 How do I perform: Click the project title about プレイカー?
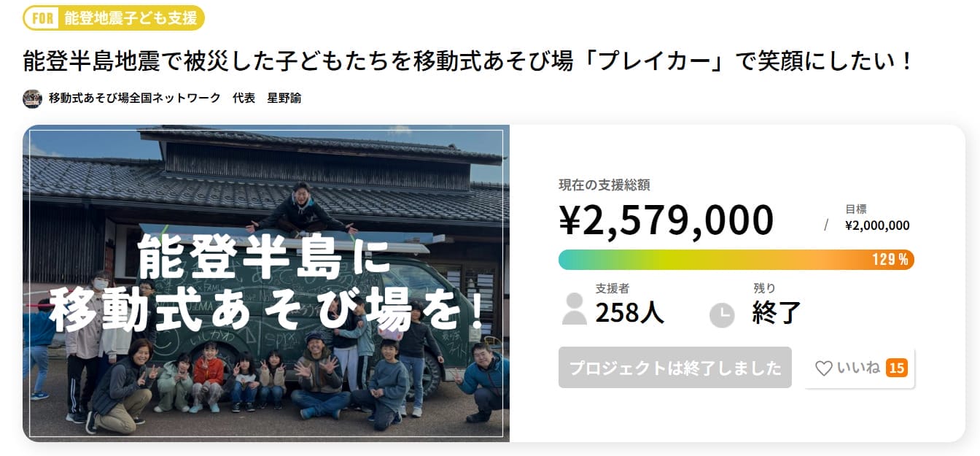pyautogui.click(x=468, y=61)
